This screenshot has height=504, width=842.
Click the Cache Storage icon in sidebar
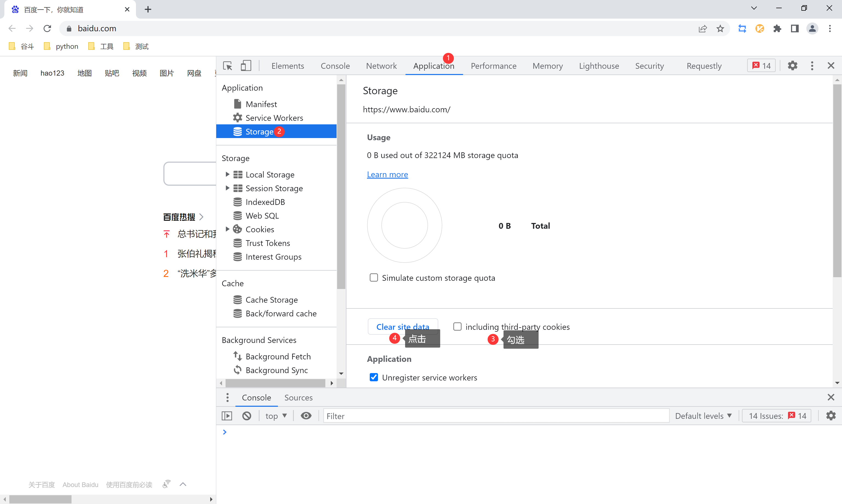238,299
